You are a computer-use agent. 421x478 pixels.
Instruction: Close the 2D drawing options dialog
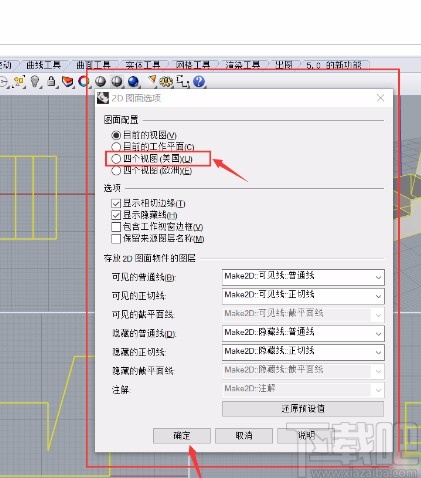click(x=380, y=98)
